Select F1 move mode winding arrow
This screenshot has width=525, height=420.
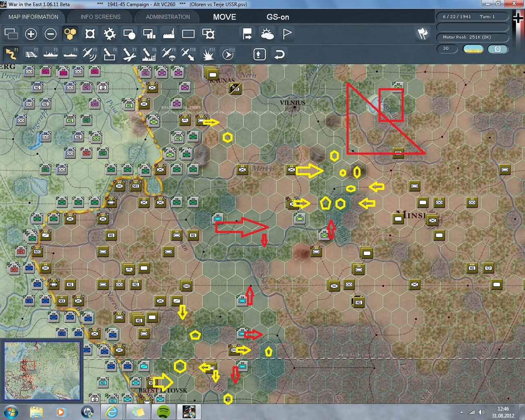pyautogui.click(x=11, y=54)
